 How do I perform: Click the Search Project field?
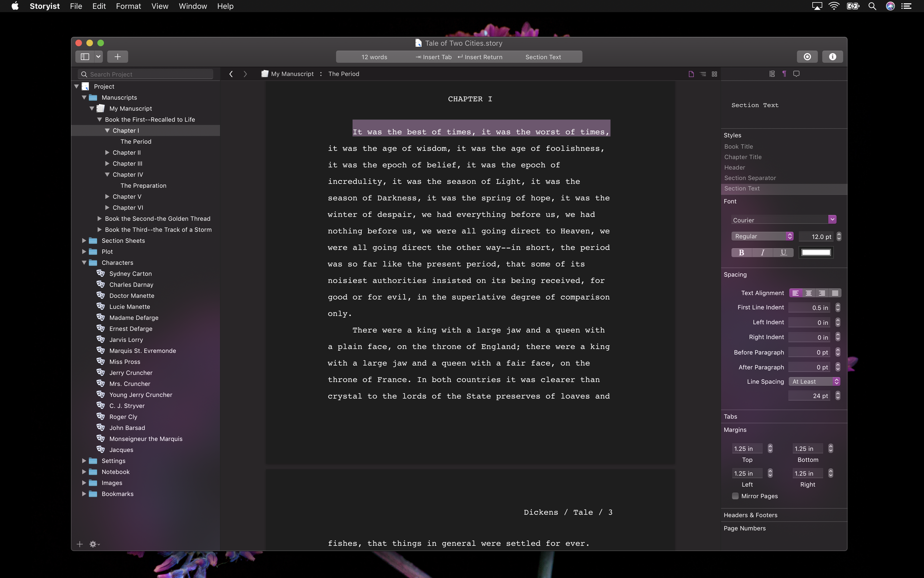pos(145,74)
